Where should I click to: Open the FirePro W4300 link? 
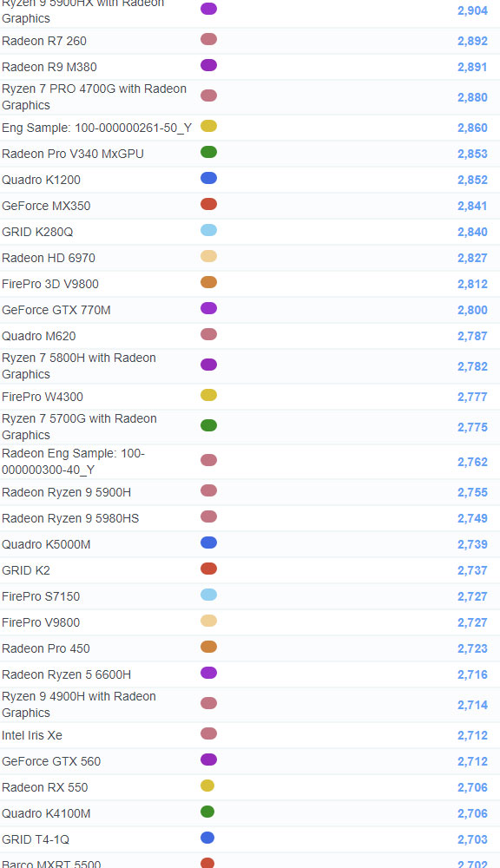tap(42, 397)
